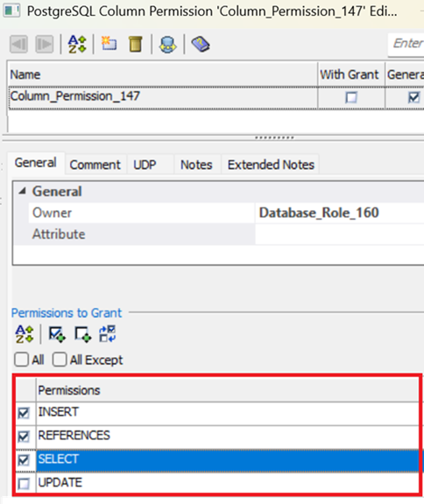Clear all permissions with empty-box icon
The image size is (424, 504).
(83, 334)
